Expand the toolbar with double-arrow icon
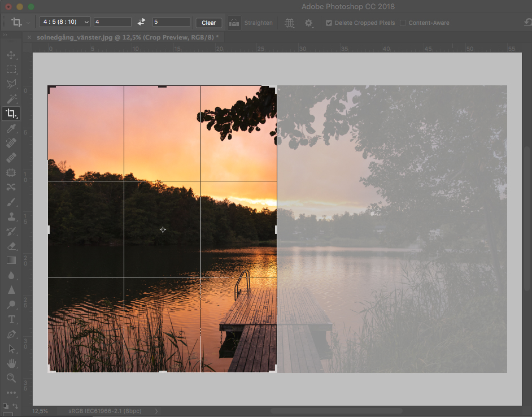 point(5,34)
